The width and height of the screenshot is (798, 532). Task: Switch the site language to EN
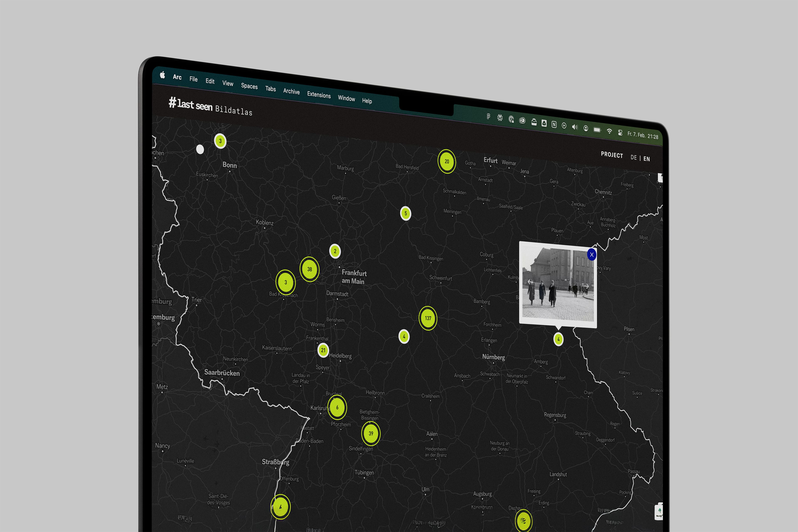[646, 159]
